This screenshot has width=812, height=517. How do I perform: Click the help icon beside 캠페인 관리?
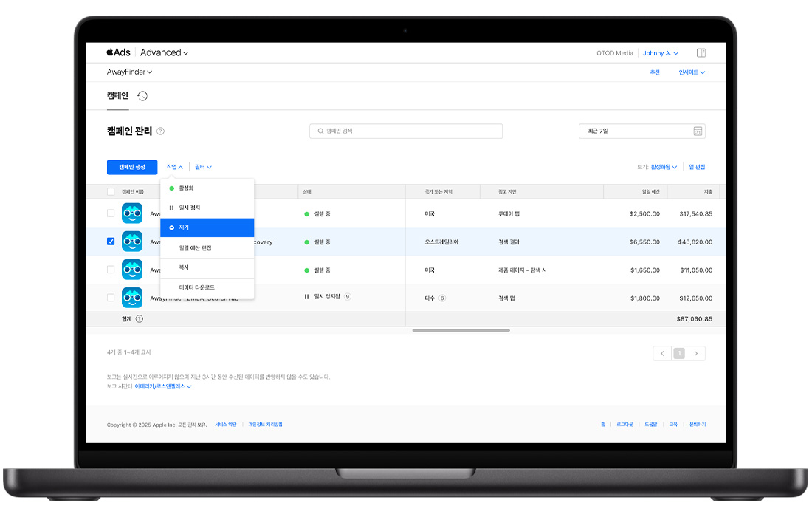(x=161, y=131)
